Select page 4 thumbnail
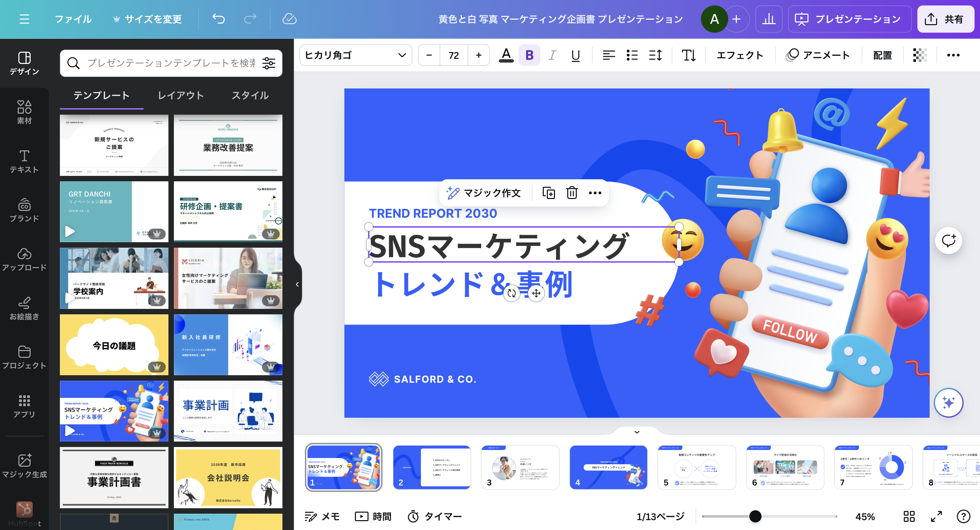This screenshot has height=530, width=980. pos(608,467)
